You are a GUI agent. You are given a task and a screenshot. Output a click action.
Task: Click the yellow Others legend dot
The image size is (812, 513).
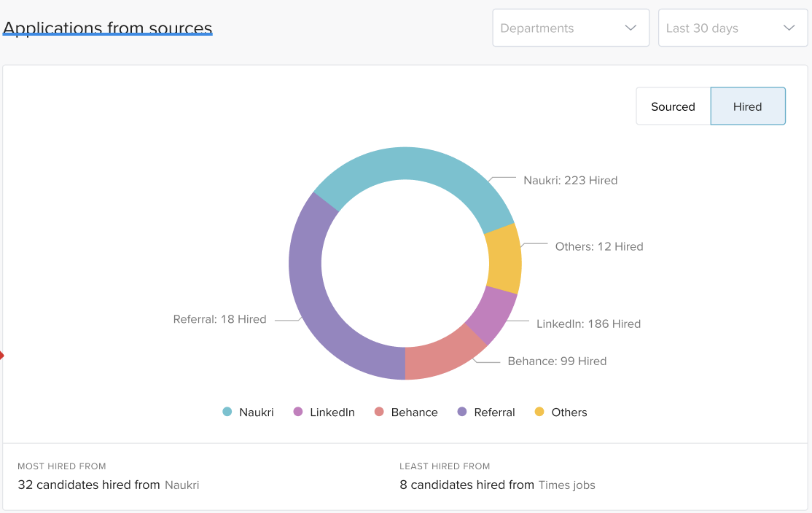click(x=539, y=412)
